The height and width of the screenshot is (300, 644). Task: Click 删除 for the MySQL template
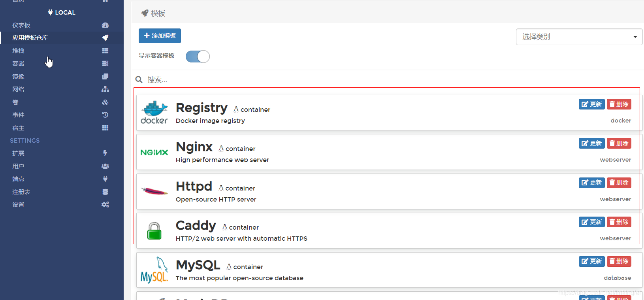[x=619, y=261]
